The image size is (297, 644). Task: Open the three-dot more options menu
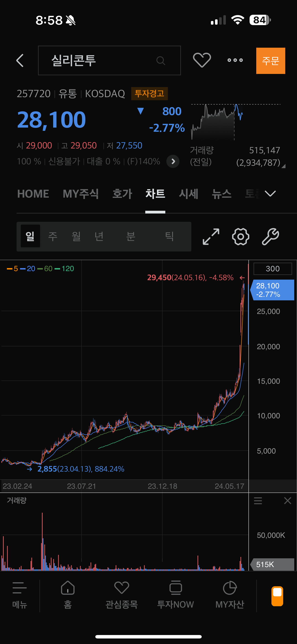tap(235, 60)
